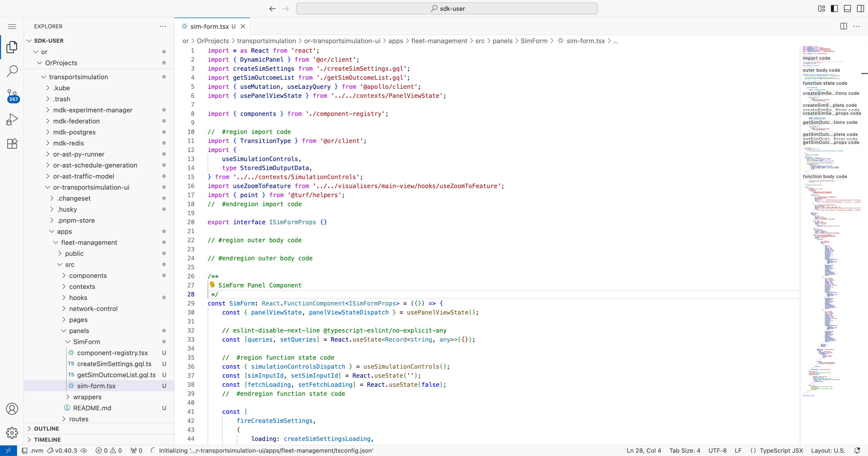Go back with the left arrow
Viewport: 868px width, 456px height.
[273, 9]
